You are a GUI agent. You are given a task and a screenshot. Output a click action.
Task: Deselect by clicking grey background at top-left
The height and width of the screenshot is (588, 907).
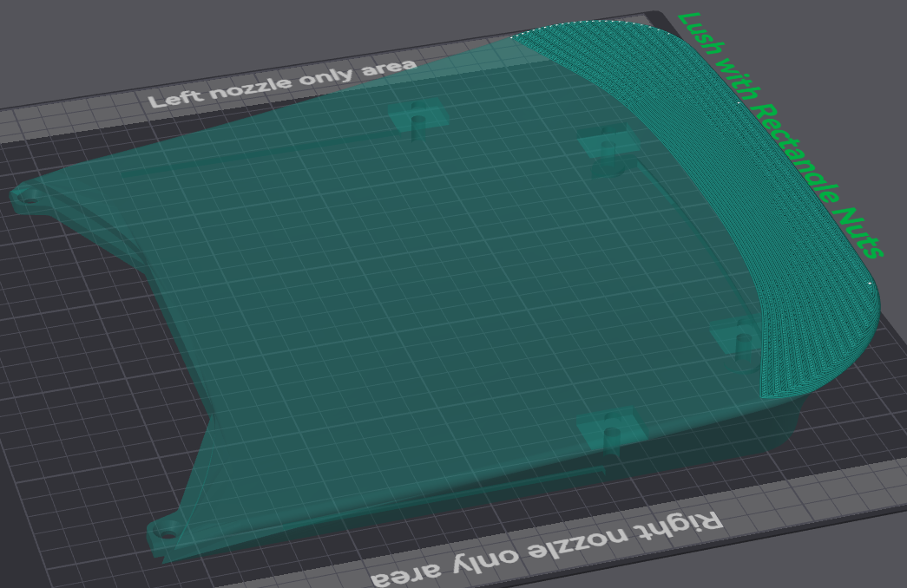pos(52,35)
